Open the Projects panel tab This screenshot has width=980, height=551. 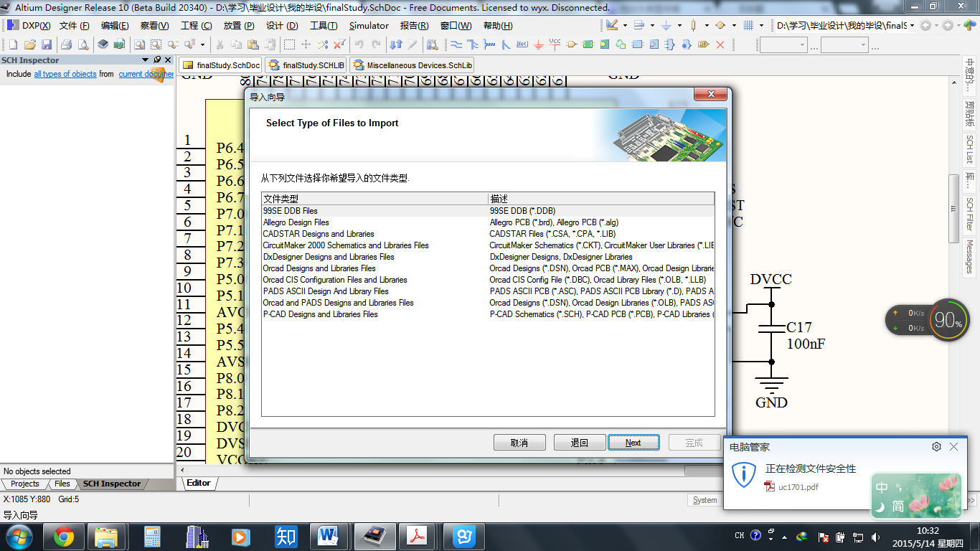click(x=25, y=484)
